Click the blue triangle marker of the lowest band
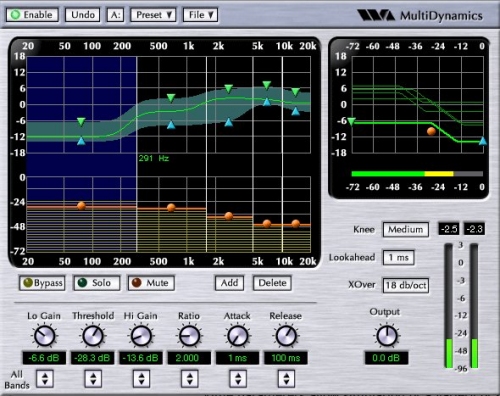Screen dimensions: 500x396 click(x=81, y=141)
